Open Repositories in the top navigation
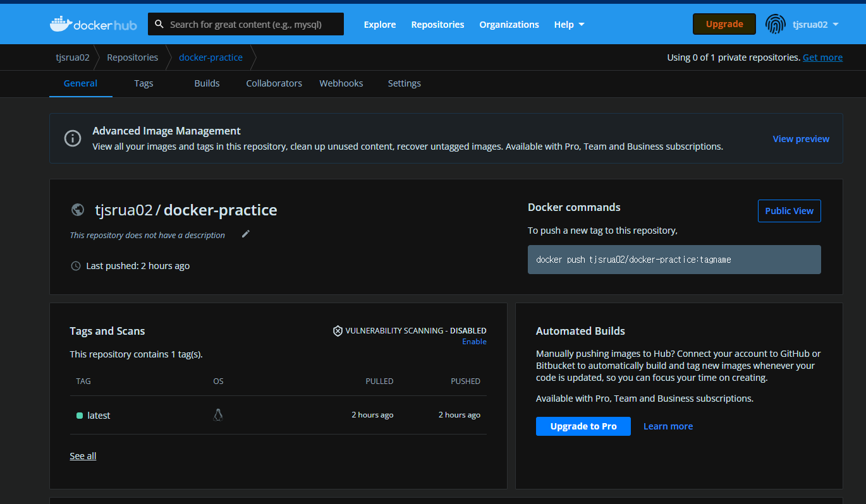866x504 pixels. tap(437, 25)
